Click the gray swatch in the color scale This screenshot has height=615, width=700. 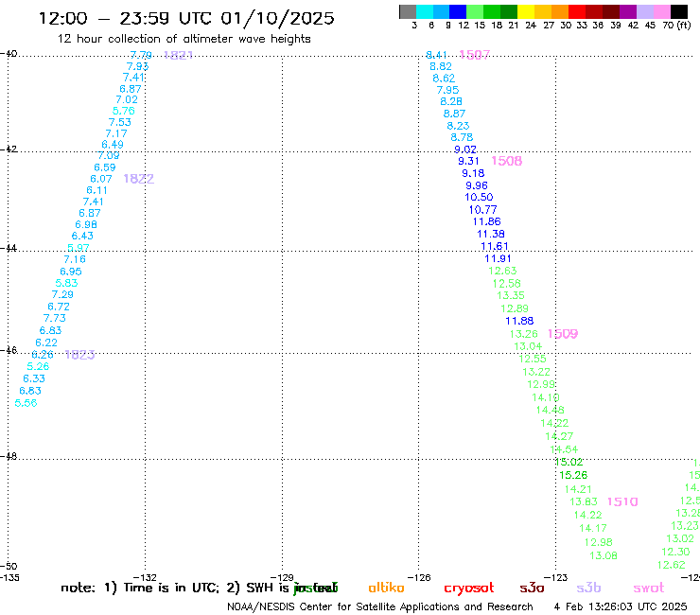(x=408, y=11)
